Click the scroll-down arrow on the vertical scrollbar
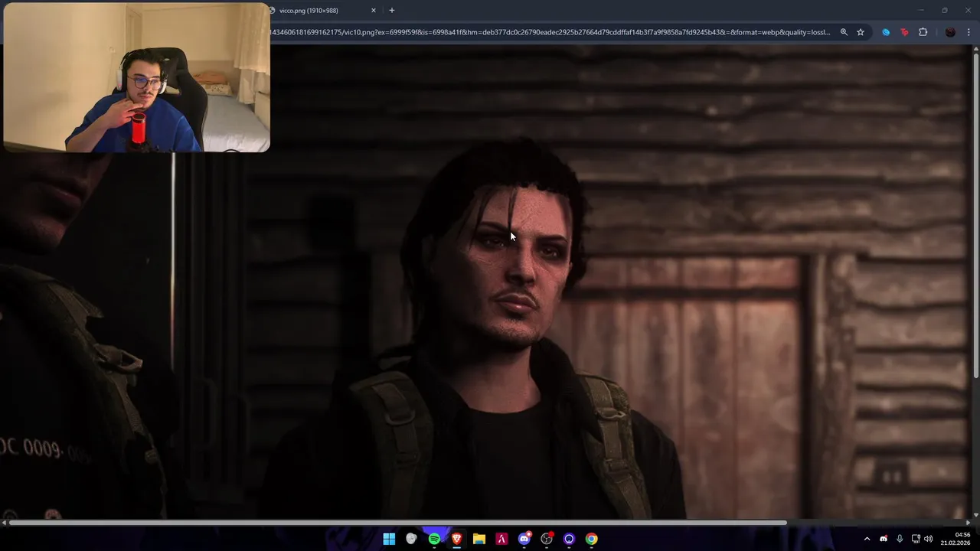 click(975, 515)
